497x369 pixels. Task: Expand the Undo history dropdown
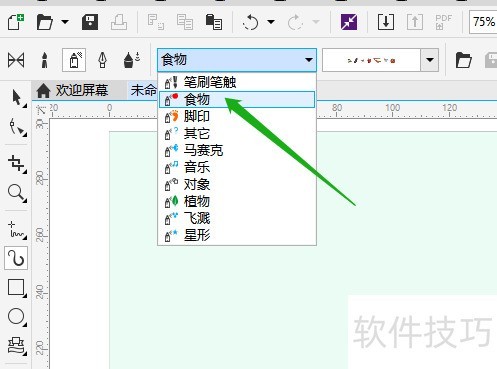click(271, 22)
